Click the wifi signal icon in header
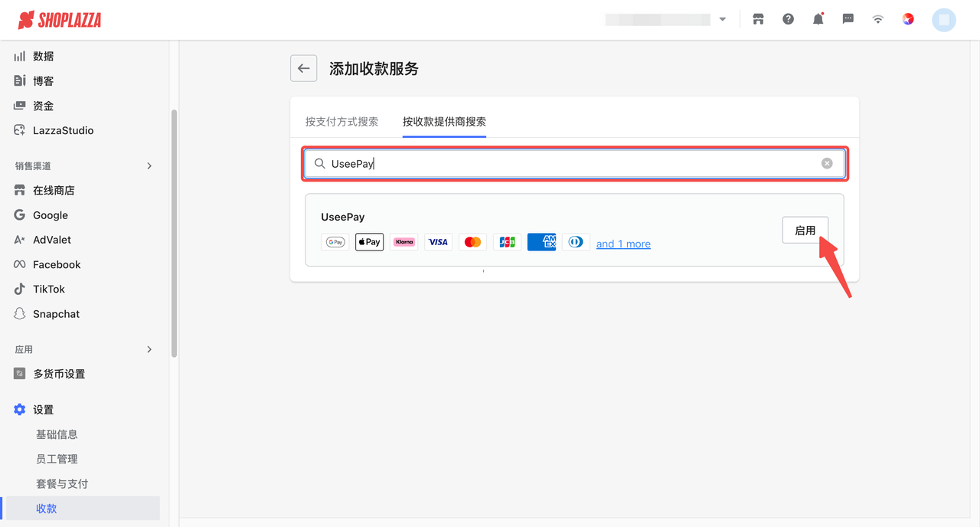This screenshot has width=980, height=527. coord(877,19)
